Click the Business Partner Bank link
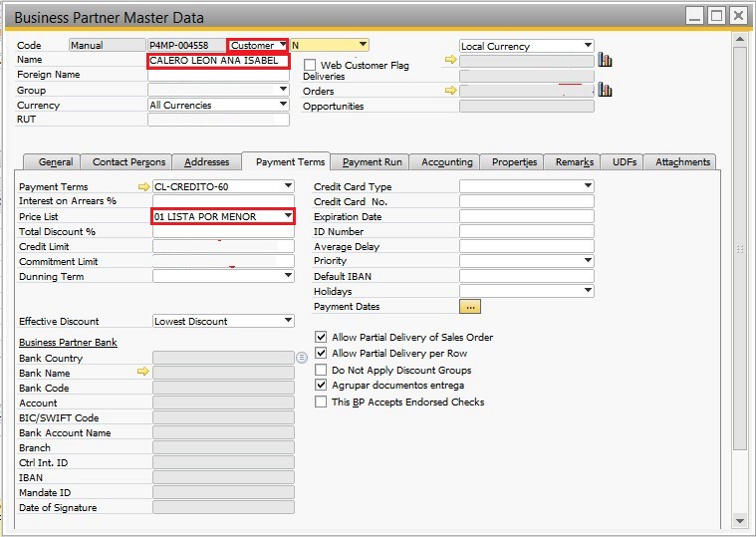This screenshot has height=537, width=756. point(68,343)
